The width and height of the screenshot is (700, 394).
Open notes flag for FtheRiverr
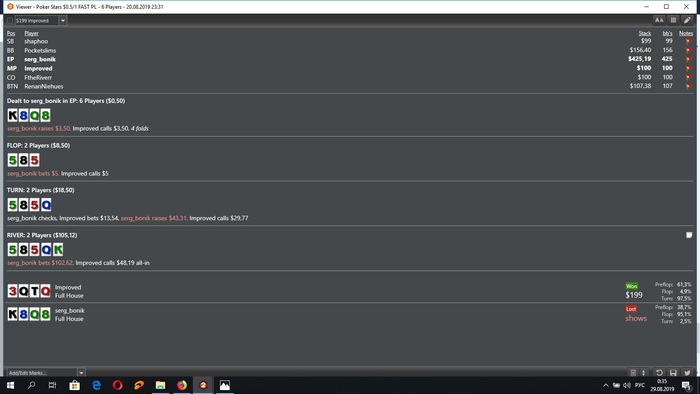pos(688,77)
